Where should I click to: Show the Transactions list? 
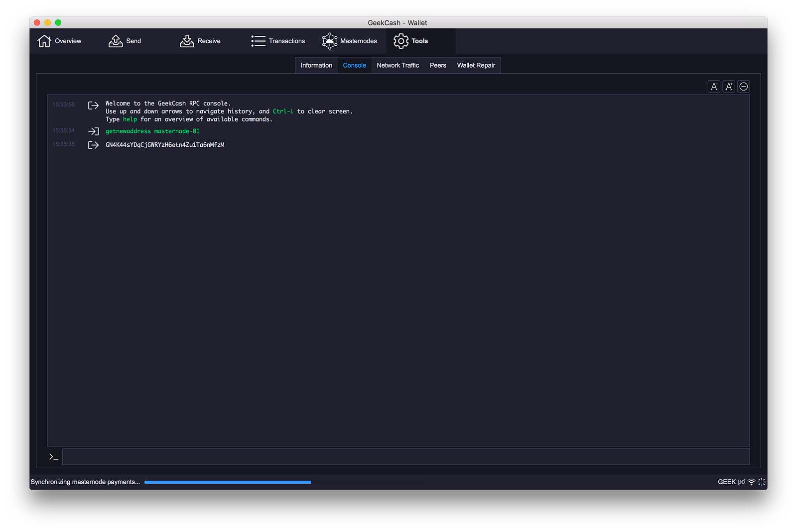pyautogui.click(x=278, y=41)
